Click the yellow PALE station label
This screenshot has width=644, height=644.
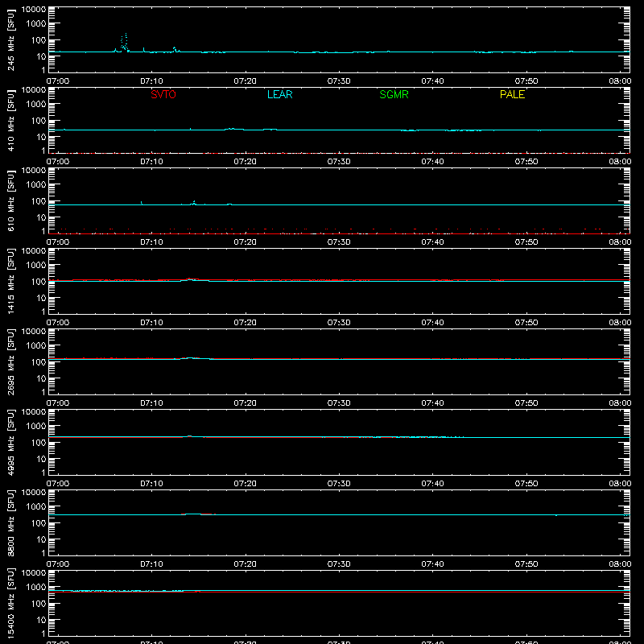tap(512, 94)
